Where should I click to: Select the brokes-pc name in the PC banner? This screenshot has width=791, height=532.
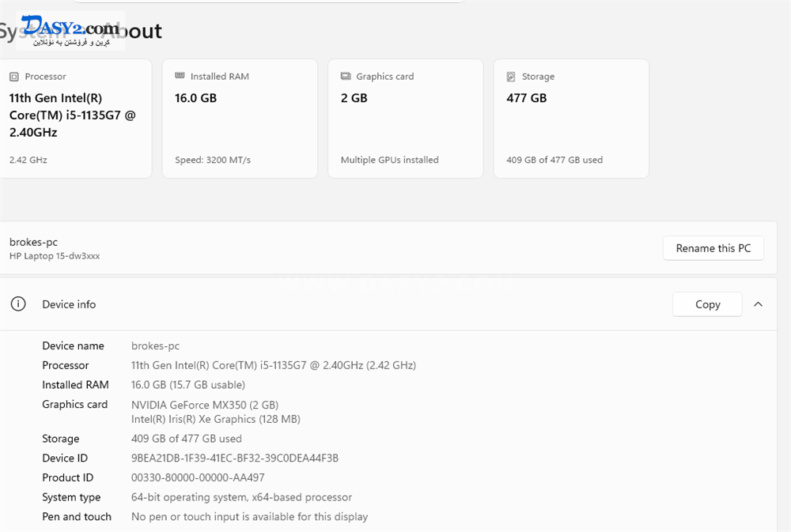tap(34, 242)
